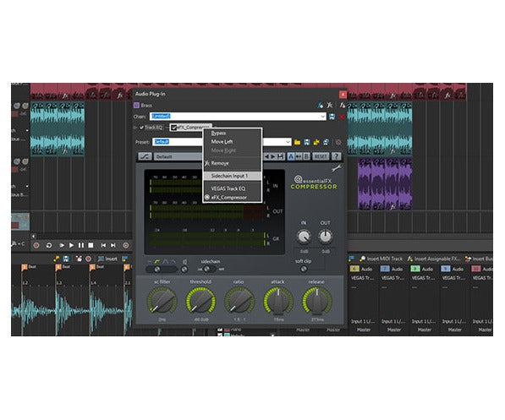Go to next compressor preset arrow
505x420 pixels.
273,156
